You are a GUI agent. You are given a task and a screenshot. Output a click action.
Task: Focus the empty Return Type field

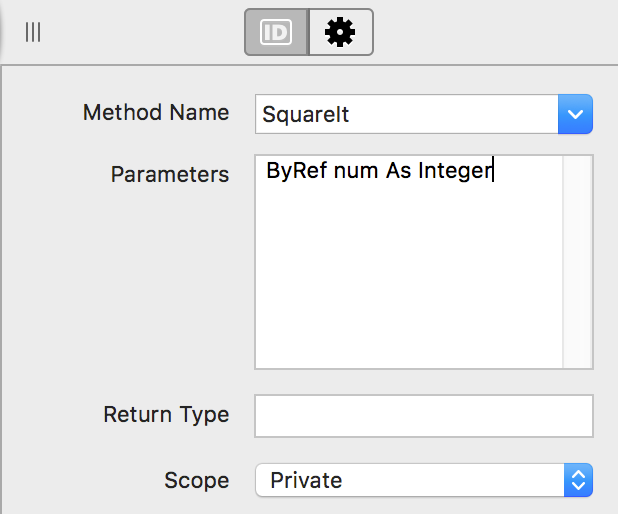pos(424,415)
